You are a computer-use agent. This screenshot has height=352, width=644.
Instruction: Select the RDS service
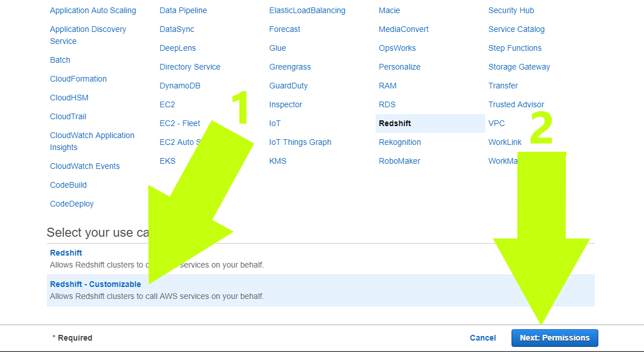click(x=387, y=104)
